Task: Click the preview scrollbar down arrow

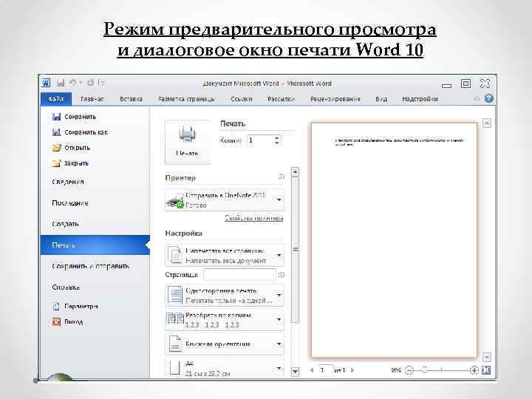Action: (487, 357)
